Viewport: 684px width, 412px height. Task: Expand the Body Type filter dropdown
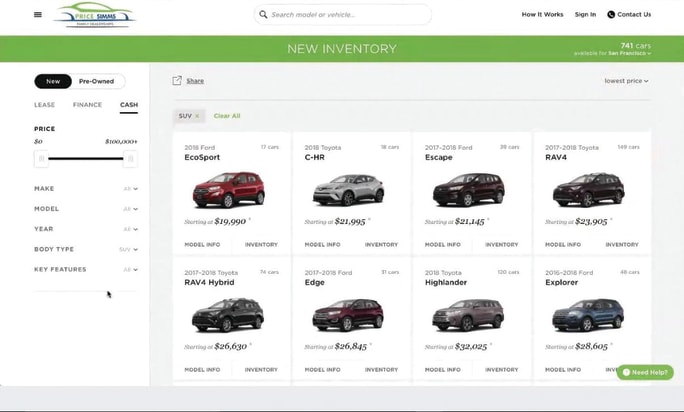129,249
